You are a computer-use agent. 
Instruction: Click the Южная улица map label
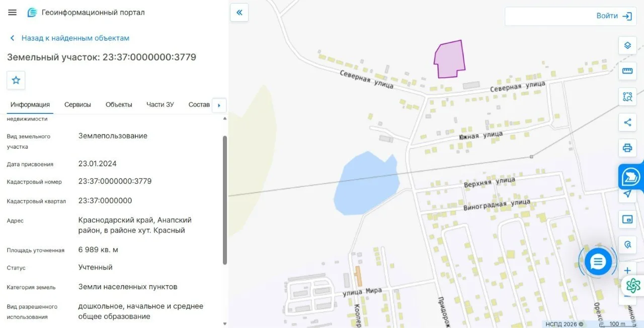coord(481,136)
